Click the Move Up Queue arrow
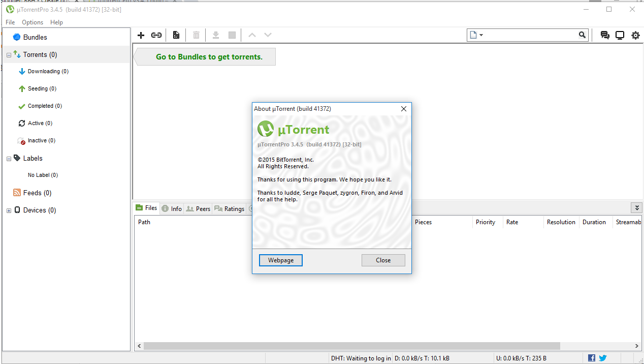644x364 pixels. click(252, 35)
